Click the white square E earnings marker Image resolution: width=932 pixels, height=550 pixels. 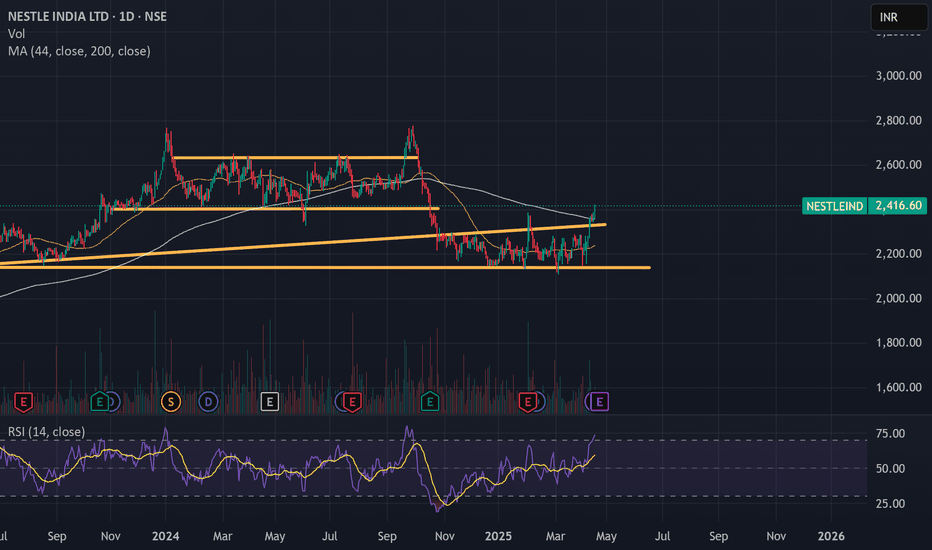tap(270, 402)
